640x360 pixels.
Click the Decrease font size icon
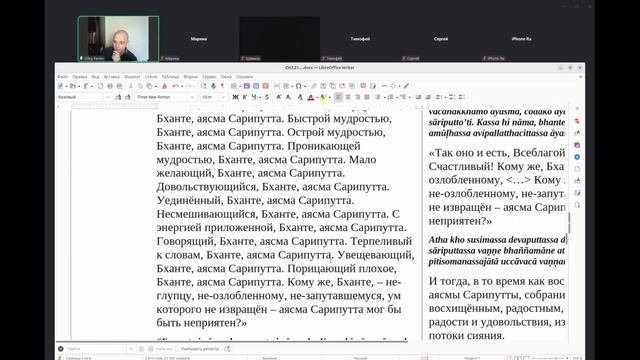288,97
